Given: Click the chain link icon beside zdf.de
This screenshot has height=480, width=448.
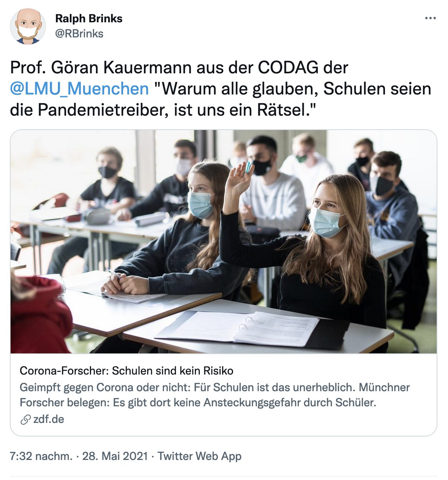Looking at the screenshot, I should pyautogui.click(x=25, y=420).
